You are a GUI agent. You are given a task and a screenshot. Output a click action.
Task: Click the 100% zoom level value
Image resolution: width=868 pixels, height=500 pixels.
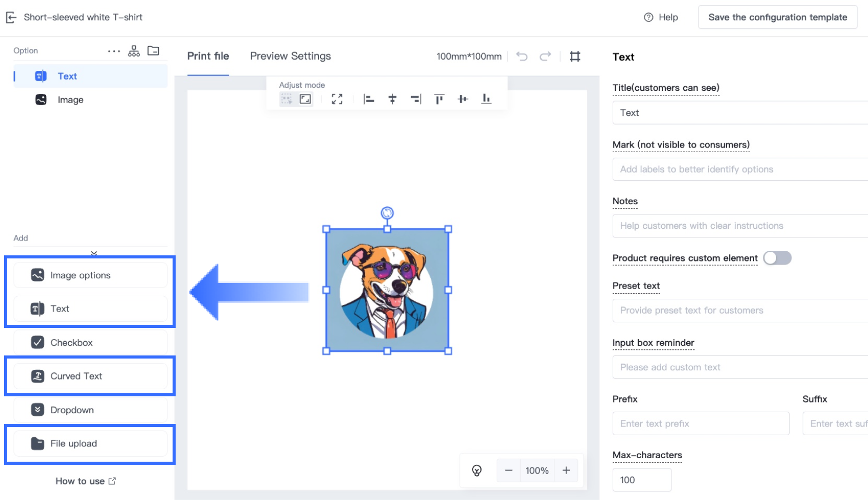pyautogui.click(x=537, y=470)
